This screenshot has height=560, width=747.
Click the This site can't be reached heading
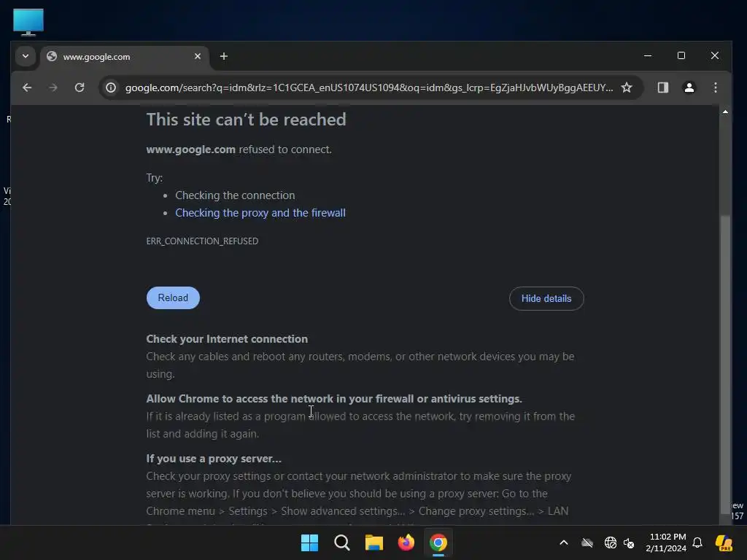tap(246, 120)
